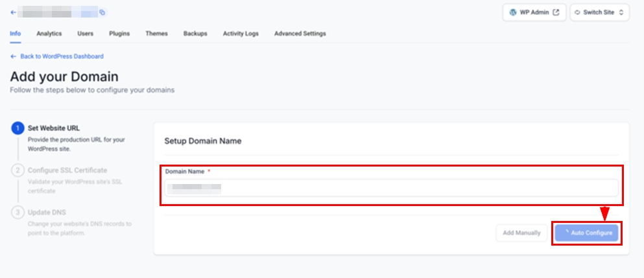The image size is (644, 278).
Task: Open the Advanced Settings tab
Action: pos(300,34)
